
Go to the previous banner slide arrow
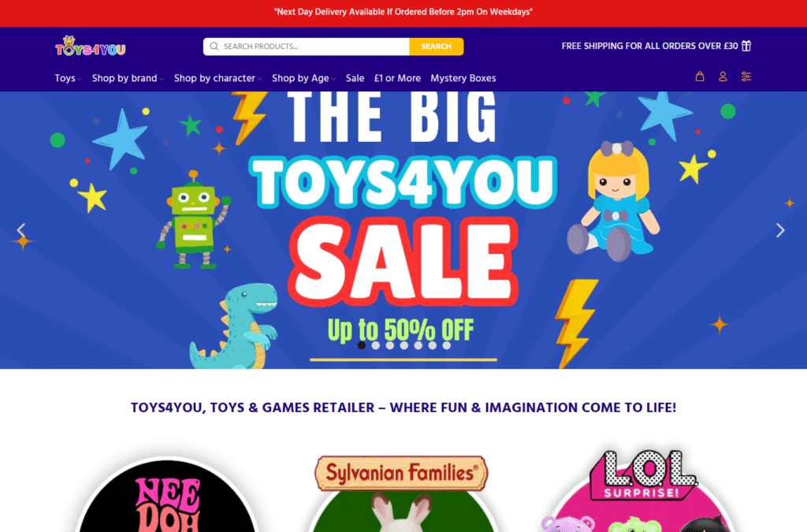21,230
